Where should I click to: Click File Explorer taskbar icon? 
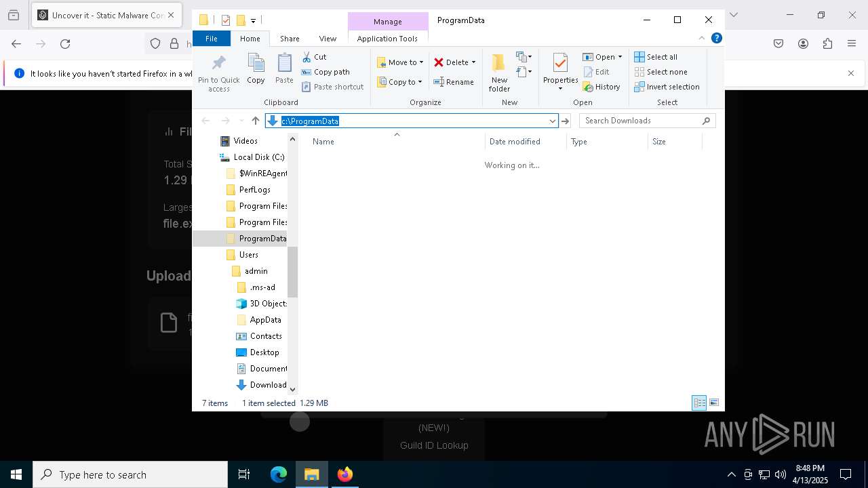[x=312, y=474]
